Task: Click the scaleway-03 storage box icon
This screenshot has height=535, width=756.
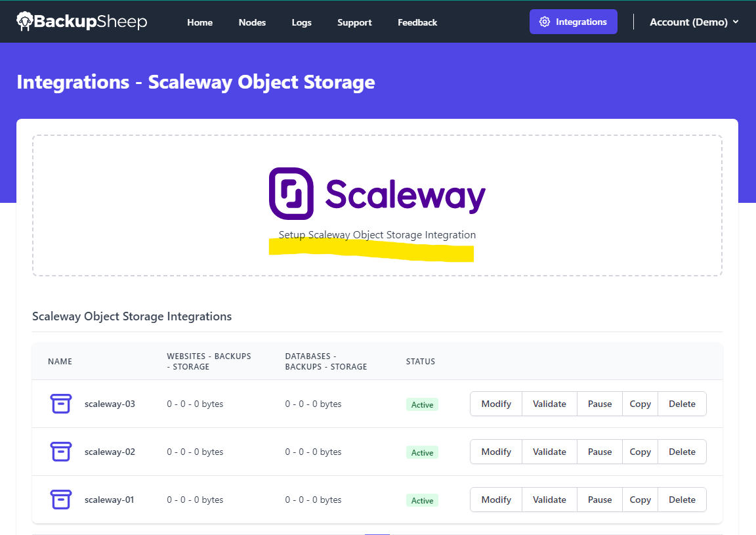Action: [61, 404]
